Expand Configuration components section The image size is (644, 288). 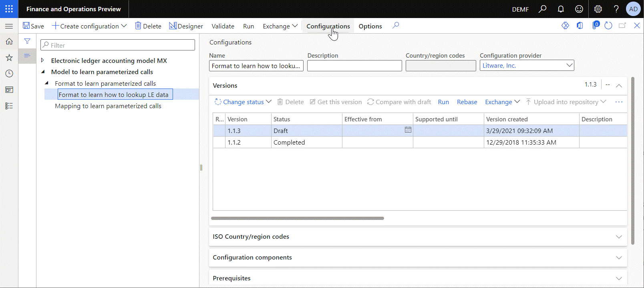[x=418, y=257]
